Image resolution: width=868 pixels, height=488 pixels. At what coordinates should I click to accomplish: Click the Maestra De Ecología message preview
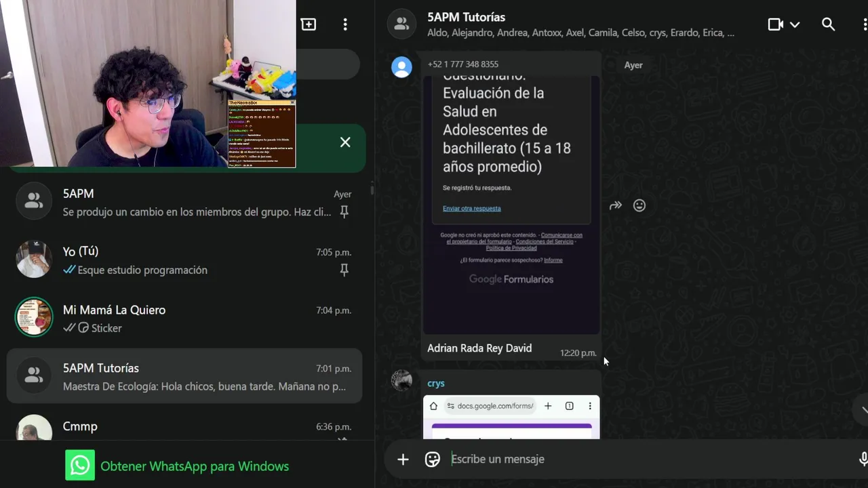click(x=204, y=387)
